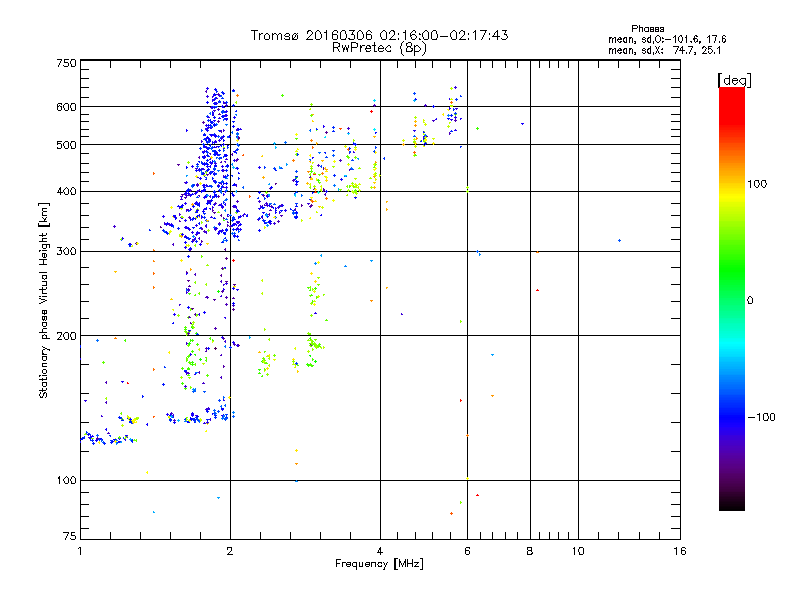800x600 pixels.
Task: Click the x-axis tick label '2'
Action: 230,551
